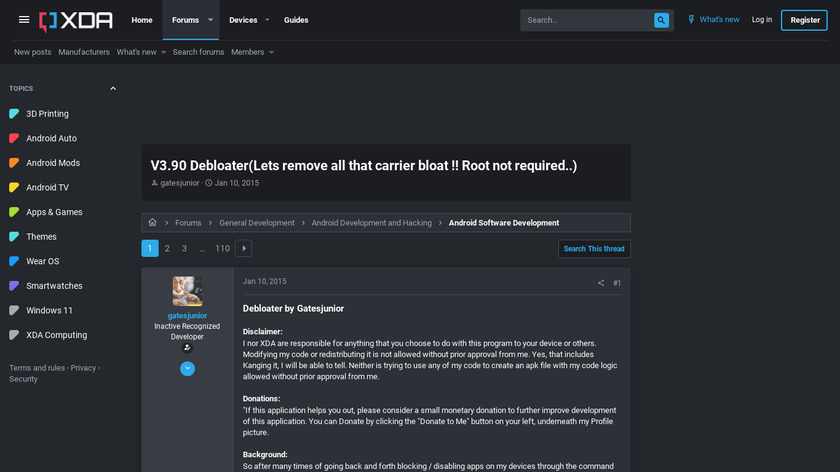Click the Windows 11 tag icon

14,311
